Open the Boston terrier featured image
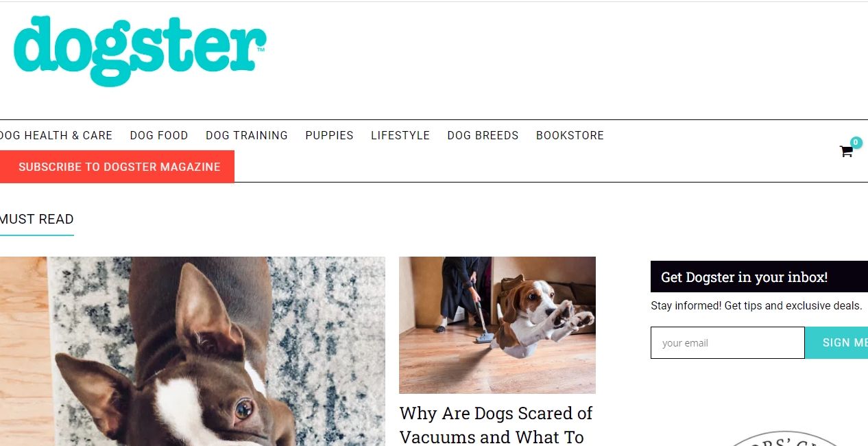The width and height of the screenshot is (868, 446). tap(193, 351)
